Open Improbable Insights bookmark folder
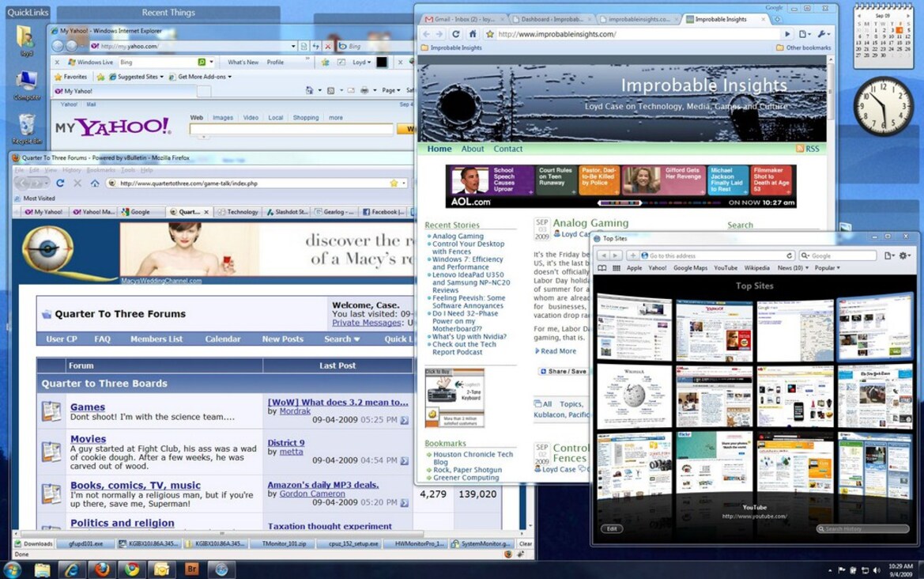 [x=452, y=47]
